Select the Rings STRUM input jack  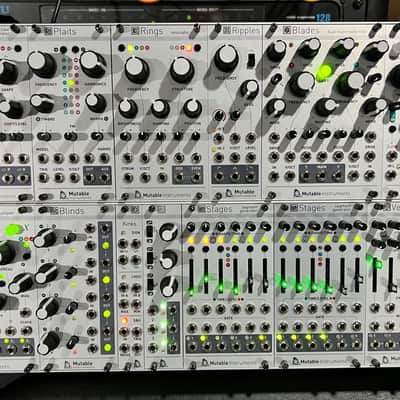[x=128, y=177]
